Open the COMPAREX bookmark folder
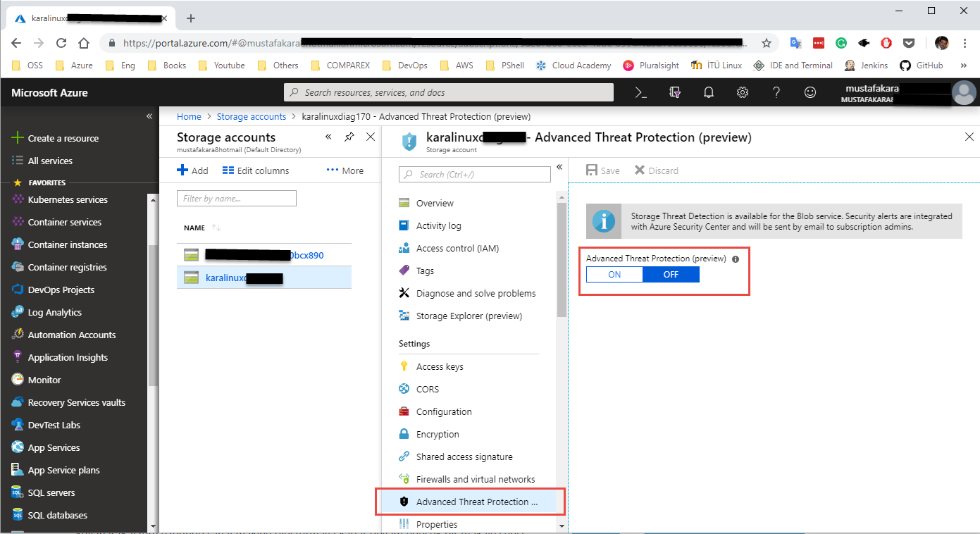The height and width of the screenshot is (534, 980). pos(341,66)
